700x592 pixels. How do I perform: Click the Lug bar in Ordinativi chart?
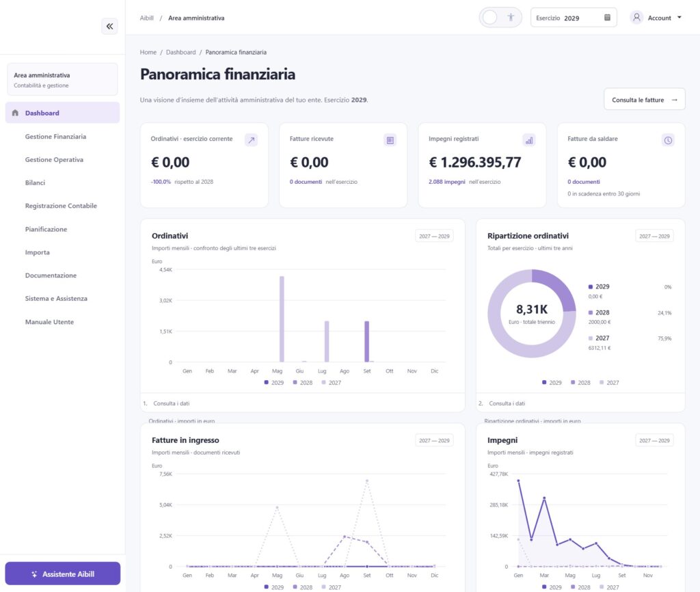coord(327,341)
